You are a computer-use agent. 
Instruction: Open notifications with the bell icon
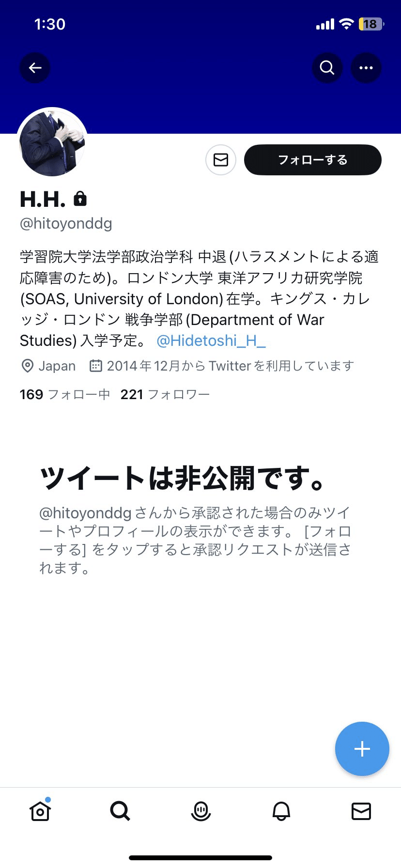281,811
